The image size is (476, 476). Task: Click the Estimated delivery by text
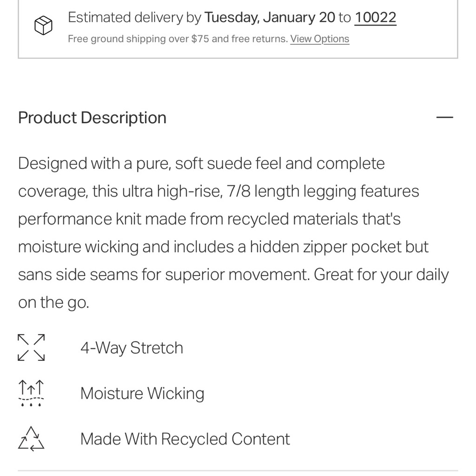pos(135,18)
